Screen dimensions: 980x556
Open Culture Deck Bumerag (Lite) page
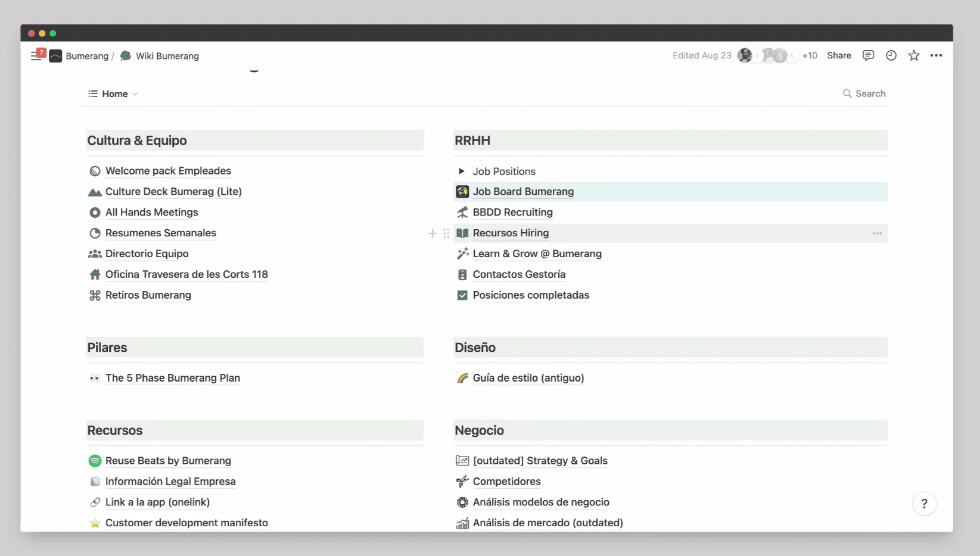tap(173, 192)
